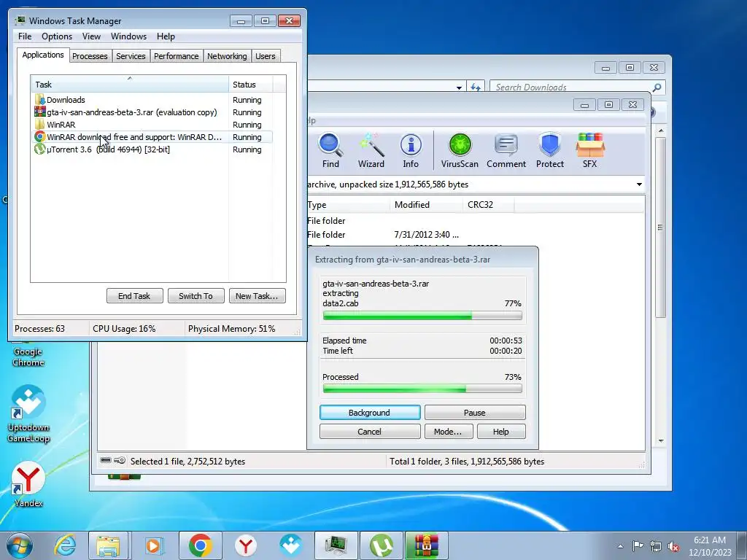Switch to the Services tab
This screenshot has height=560, width=747.
(131, 56)
